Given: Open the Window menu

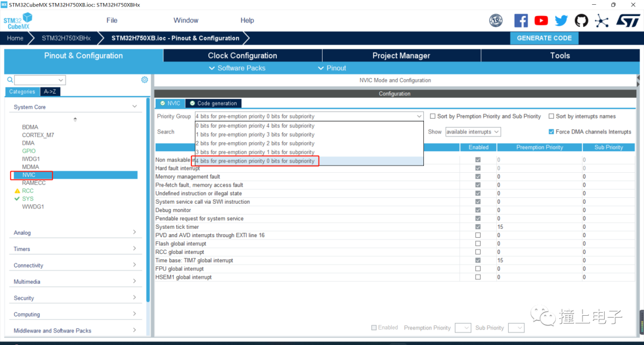Looking at the screenshot, I should tap(185, 20).
